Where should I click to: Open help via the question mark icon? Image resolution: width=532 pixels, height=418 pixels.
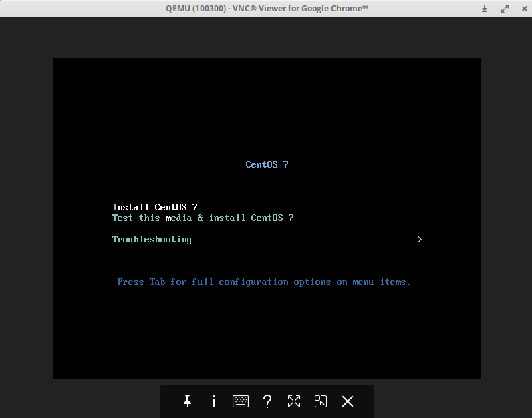267,401
